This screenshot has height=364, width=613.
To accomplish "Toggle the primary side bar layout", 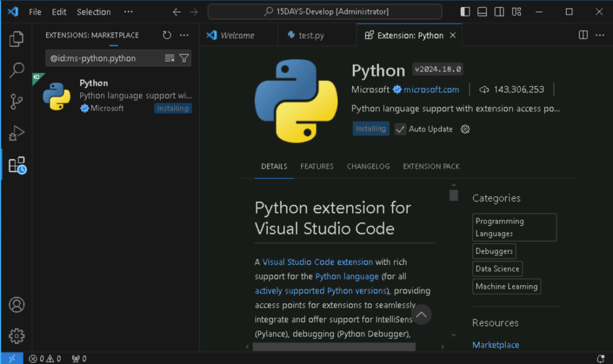I will tap(465, 12).
